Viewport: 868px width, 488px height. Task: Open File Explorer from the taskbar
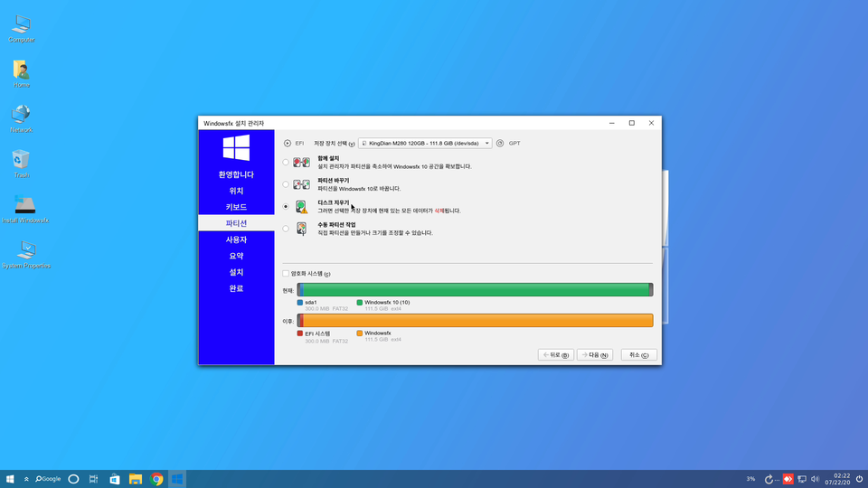coord(136,479)
